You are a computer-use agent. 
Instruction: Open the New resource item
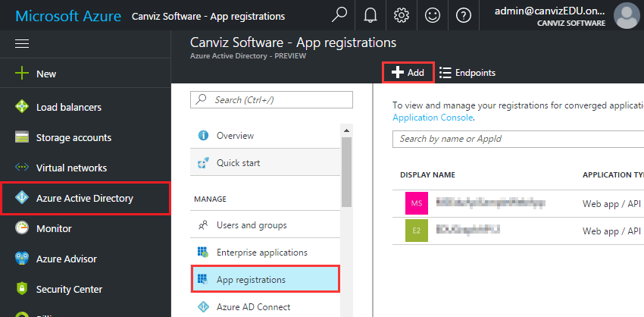86,74
